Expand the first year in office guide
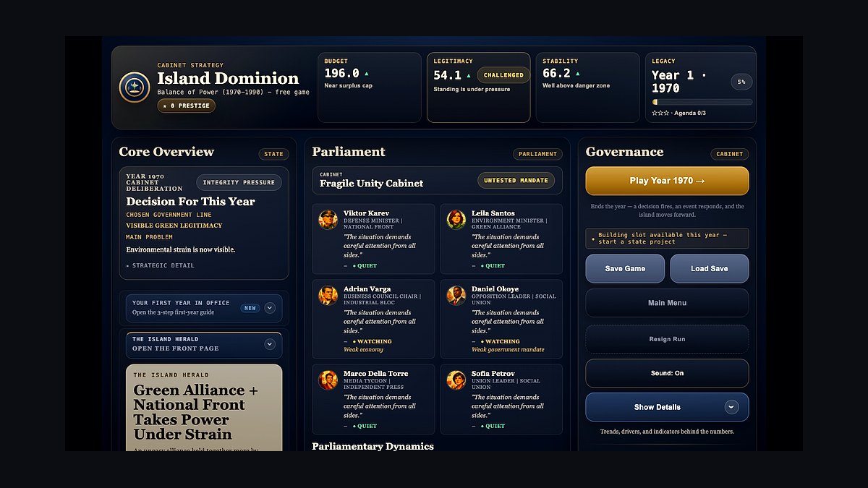 tap(270, 308)
